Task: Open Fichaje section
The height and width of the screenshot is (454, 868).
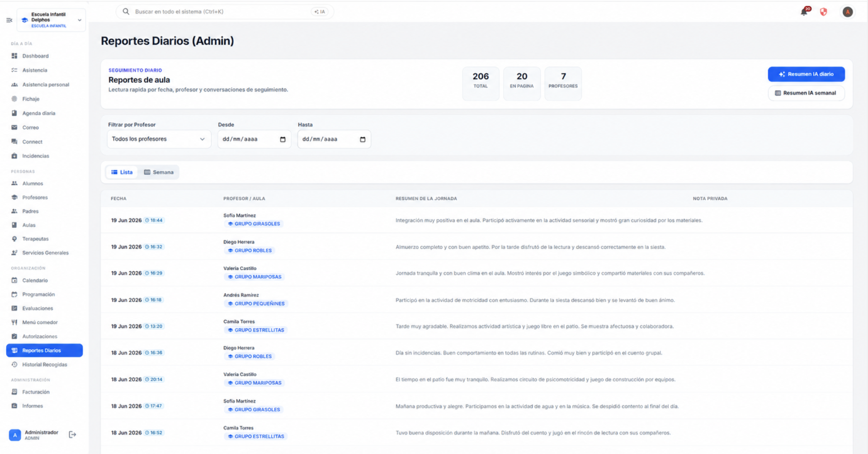Action: (x=44, y=99)
